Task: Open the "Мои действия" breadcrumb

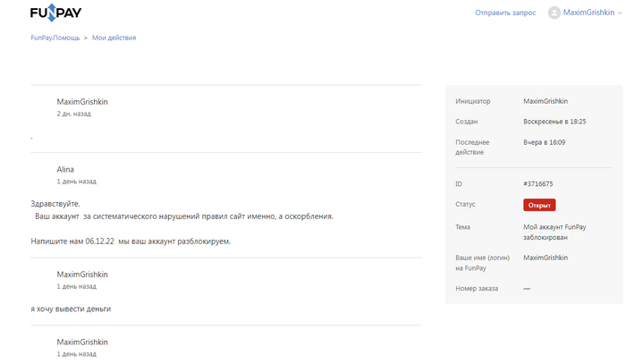Action: pos(114,38)
